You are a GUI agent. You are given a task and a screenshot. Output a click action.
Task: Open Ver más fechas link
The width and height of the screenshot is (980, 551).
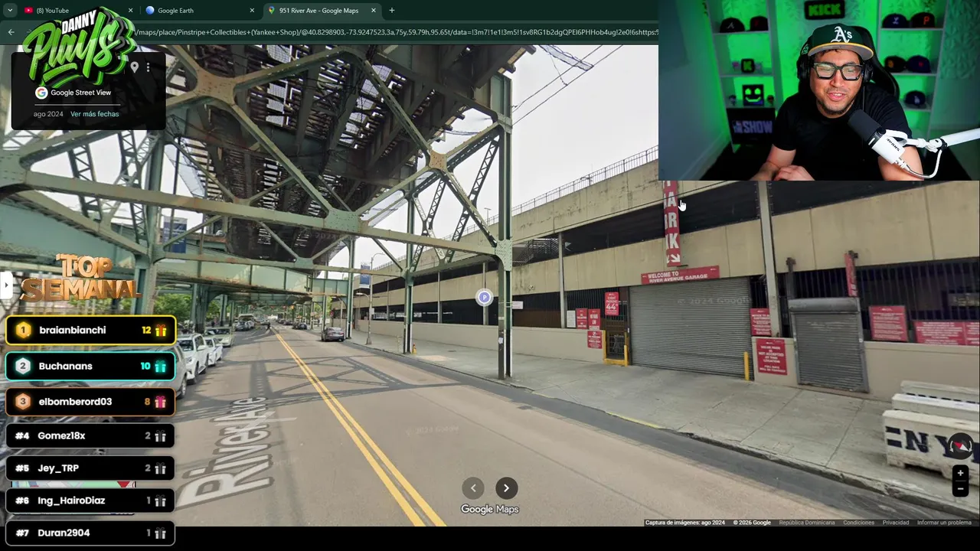pyautogui.click(x=94, y=114)
